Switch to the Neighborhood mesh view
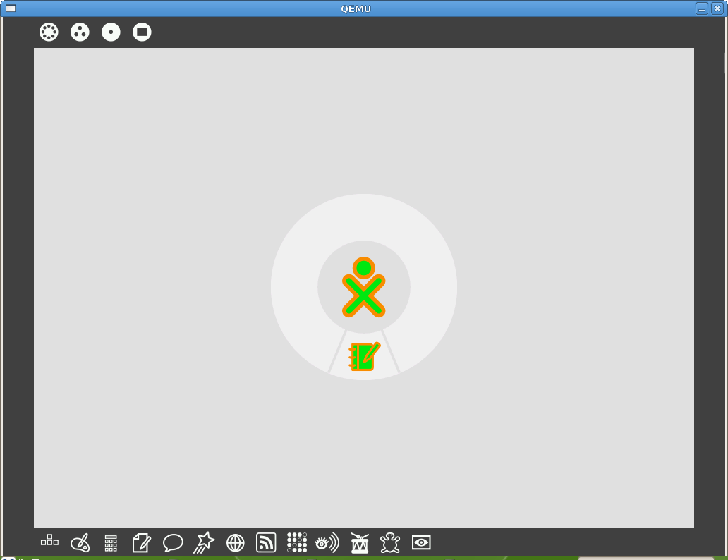Screen dimensions: 728x560 pyautogui.click(x=49, y=32)
